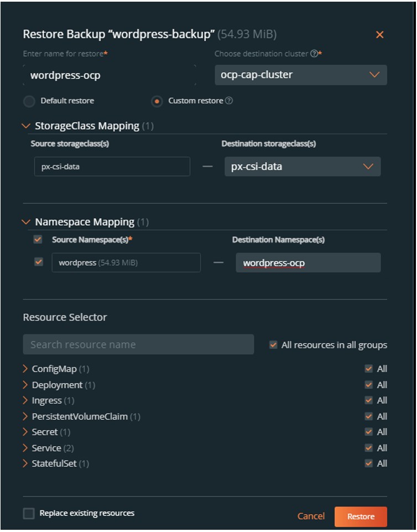Select the Default restore radio button
Image resolution: width=417 pixels, height=532 pixels.
(29, 101)
